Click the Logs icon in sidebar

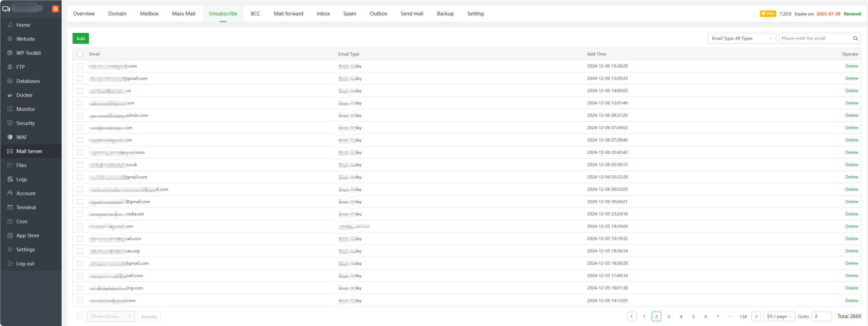click(x=10, y=179)
